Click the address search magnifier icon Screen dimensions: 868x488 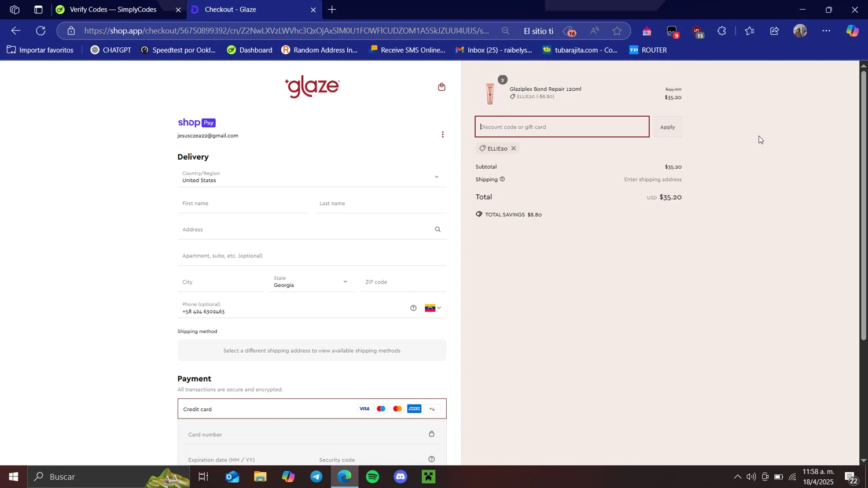click(x=437, y=230)
